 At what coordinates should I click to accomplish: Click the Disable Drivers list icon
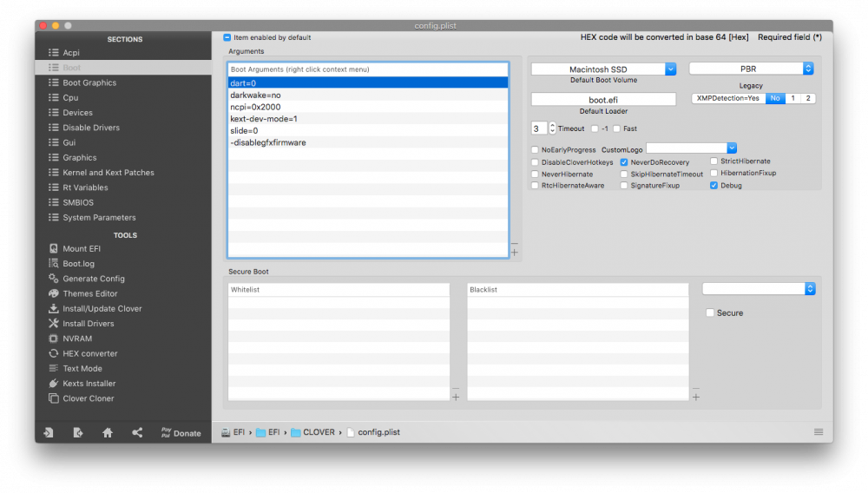(53, 128)
